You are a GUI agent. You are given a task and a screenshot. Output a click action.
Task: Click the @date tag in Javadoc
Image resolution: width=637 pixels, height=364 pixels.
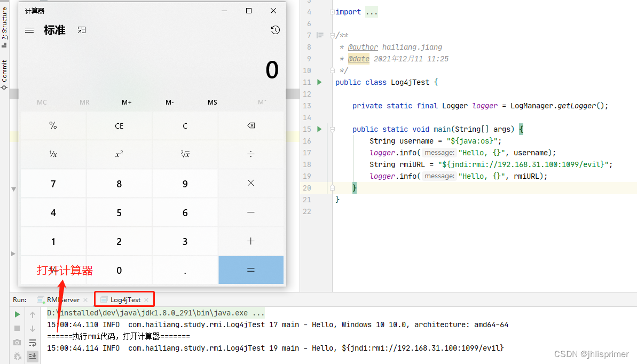click(359, 59)
